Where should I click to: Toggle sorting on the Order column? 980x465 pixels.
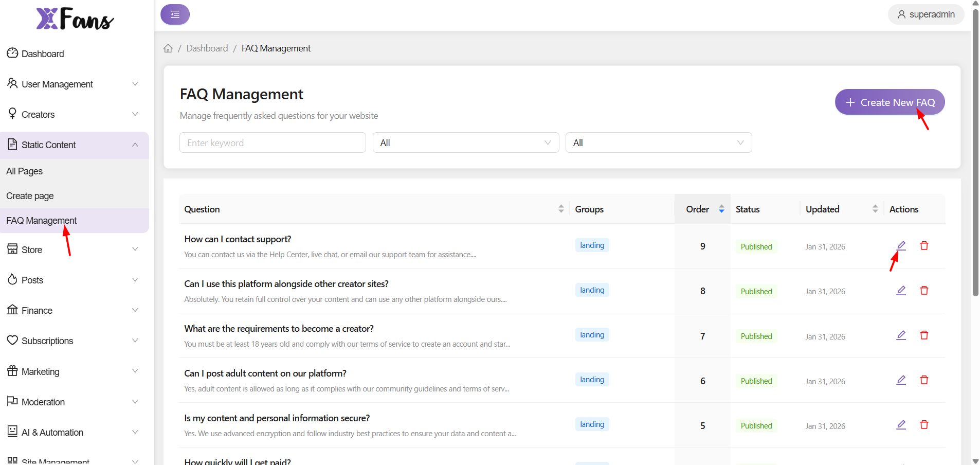721,209
